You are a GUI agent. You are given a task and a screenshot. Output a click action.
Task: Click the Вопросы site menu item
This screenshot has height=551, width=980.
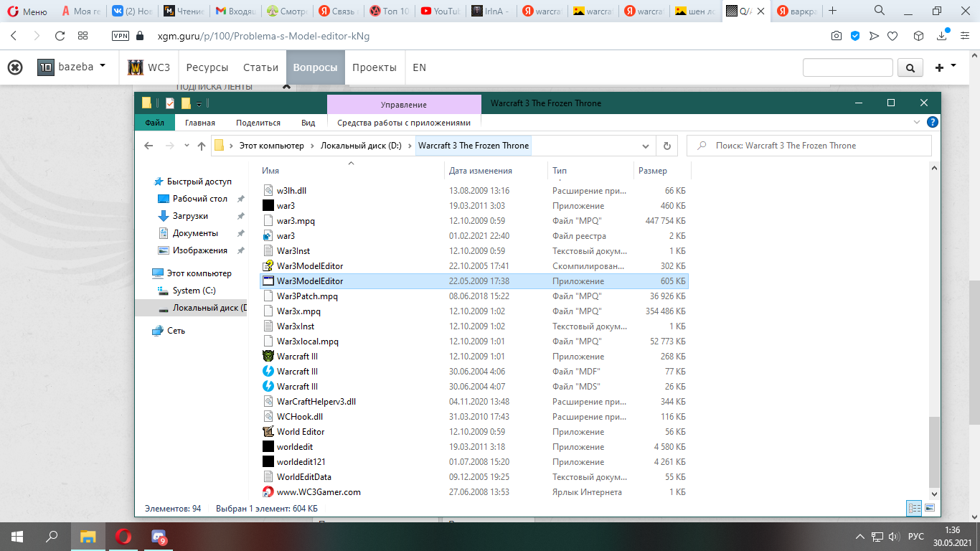(x=315, y=67)
